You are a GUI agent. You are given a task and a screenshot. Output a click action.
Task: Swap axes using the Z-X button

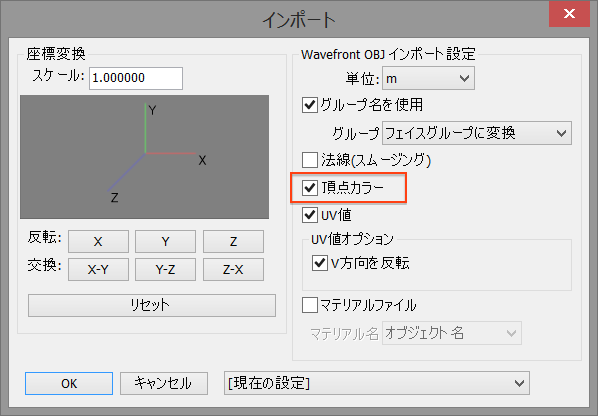point(233,270)
